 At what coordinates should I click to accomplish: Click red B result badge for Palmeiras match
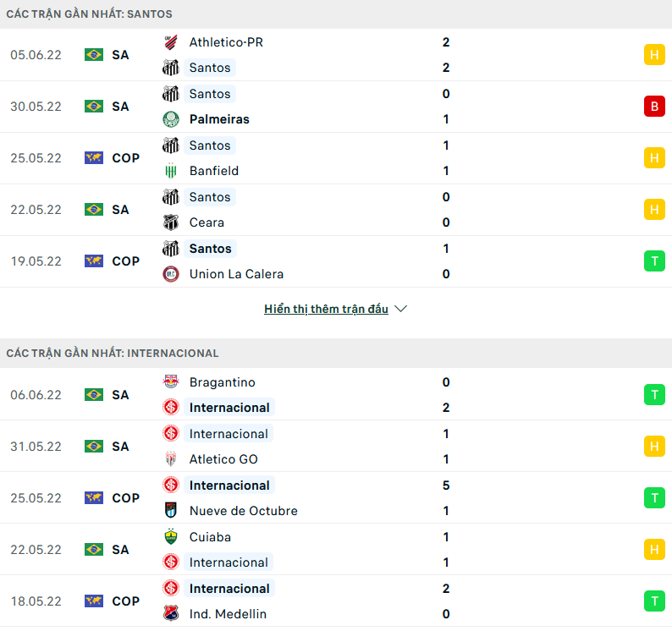(x=654, y=107)
